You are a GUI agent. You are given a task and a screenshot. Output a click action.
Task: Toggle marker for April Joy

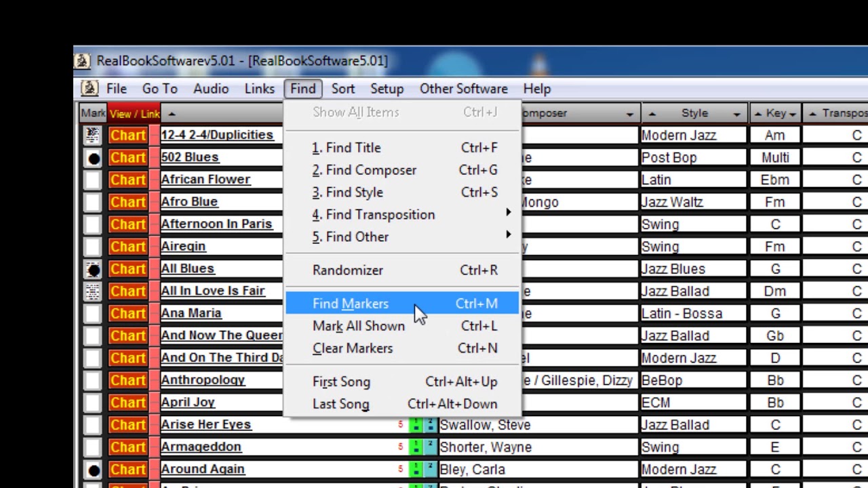[93, 403]
